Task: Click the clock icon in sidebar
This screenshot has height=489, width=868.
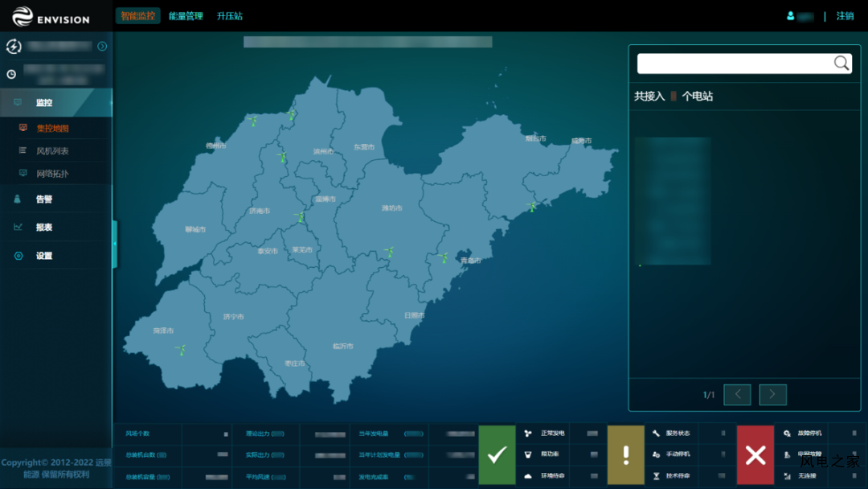Action: click(11, 74)
